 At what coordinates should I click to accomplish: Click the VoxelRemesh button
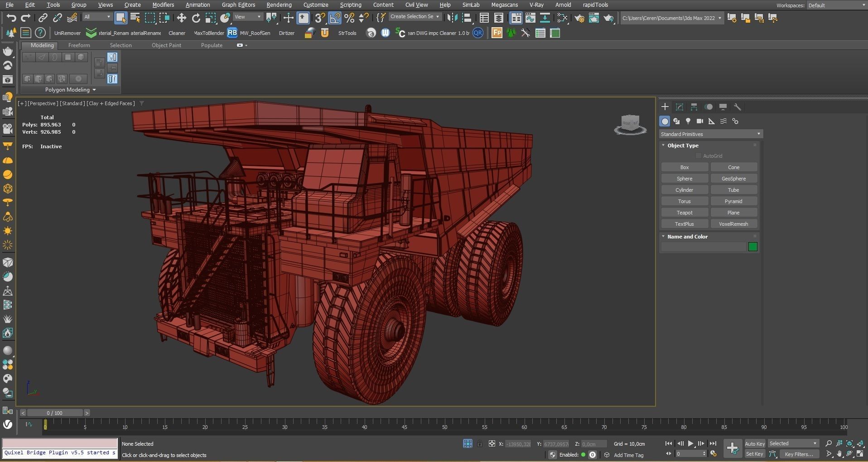tap(733, 224)
